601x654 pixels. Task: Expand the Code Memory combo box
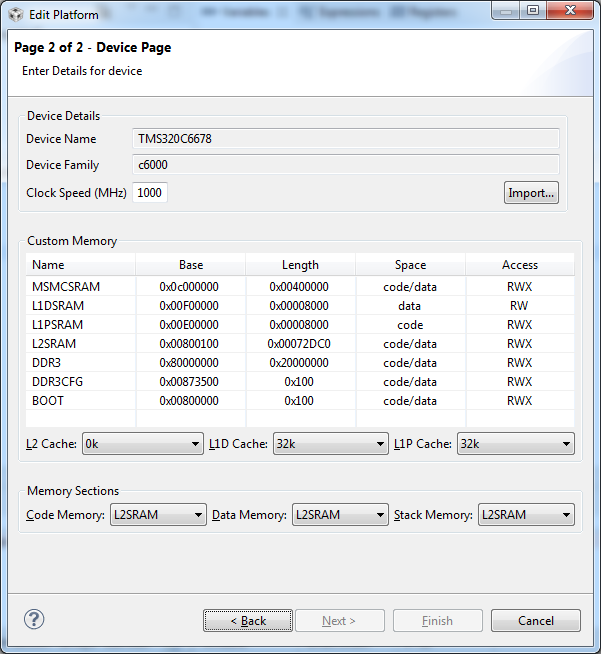(158, 515)
